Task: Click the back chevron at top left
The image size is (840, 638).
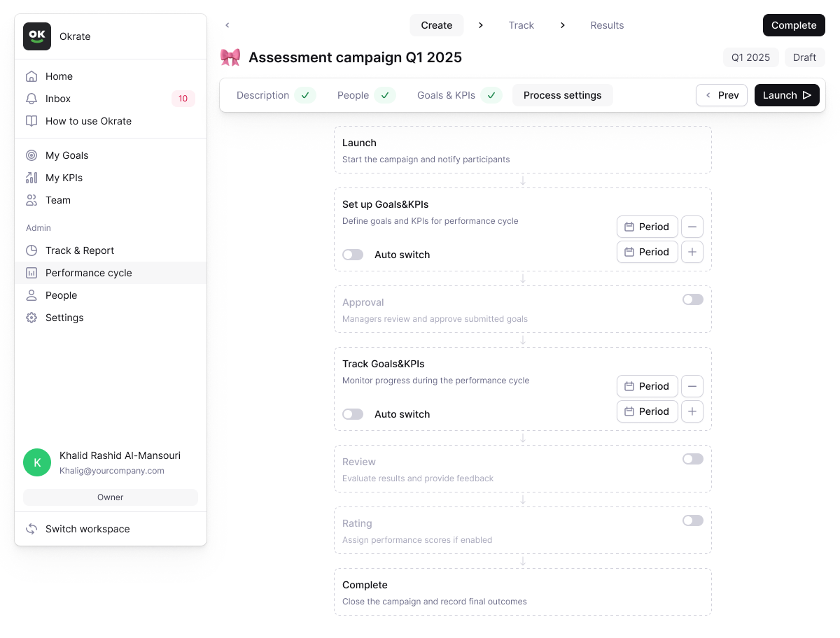Action: [x=227, y=25]
